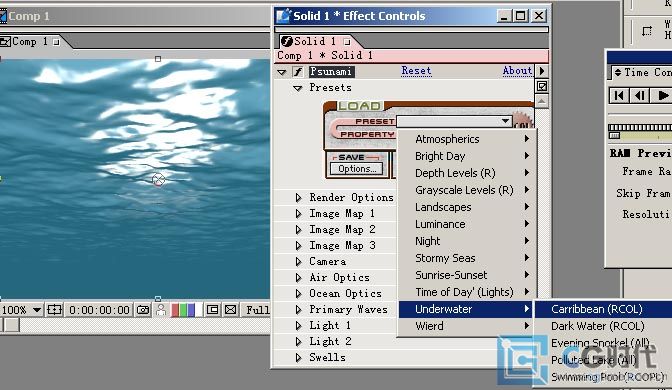Screen dimensions: 672x390
Task: Toggle title-action safe icon in Comp window
Action: (x=54, y=310)
